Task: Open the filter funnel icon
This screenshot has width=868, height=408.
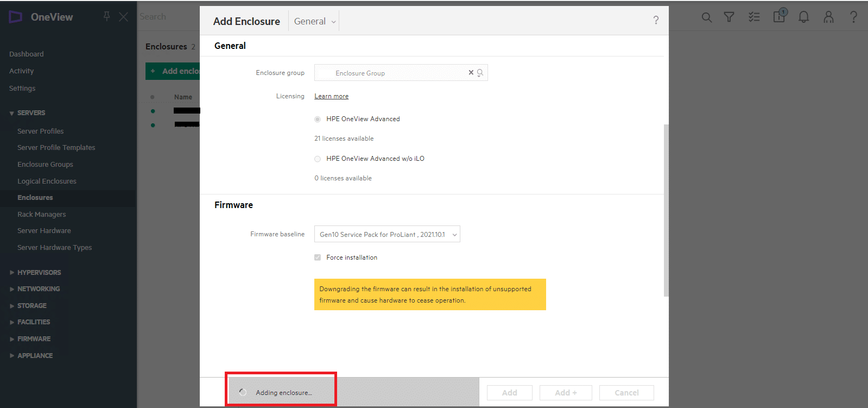Action: [x=729, y=17]
